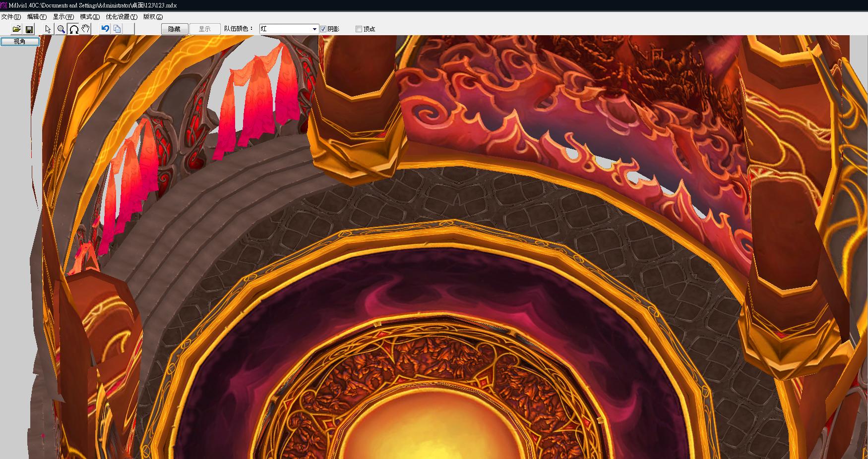Screen dimensions: 868x459
Task: Open the 显示 menu
Action: click(63, 17)
